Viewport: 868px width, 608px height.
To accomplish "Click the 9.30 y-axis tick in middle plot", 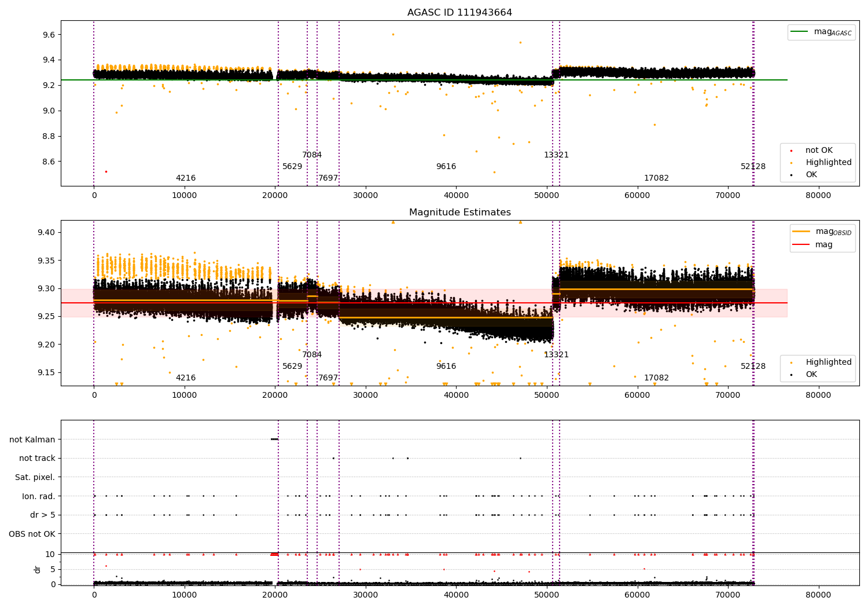I will click(46, 288).
